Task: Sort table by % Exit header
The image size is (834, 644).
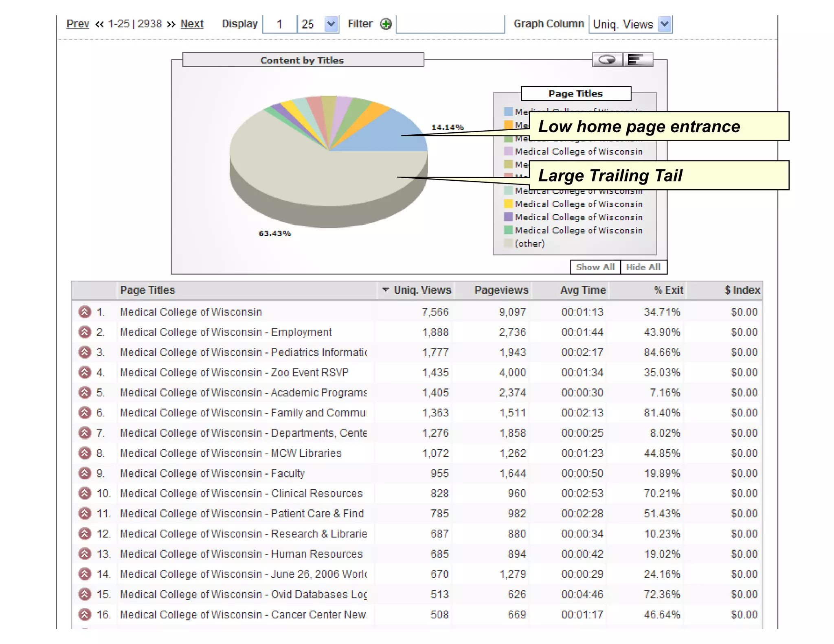Action: (668, 290)
